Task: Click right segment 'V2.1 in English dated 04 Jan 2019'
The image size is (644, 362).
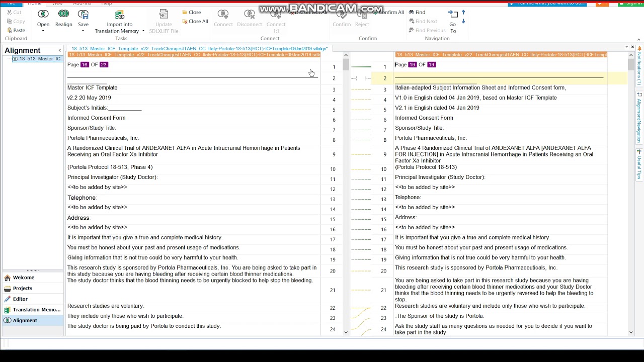Action: (x=437, y=108)
